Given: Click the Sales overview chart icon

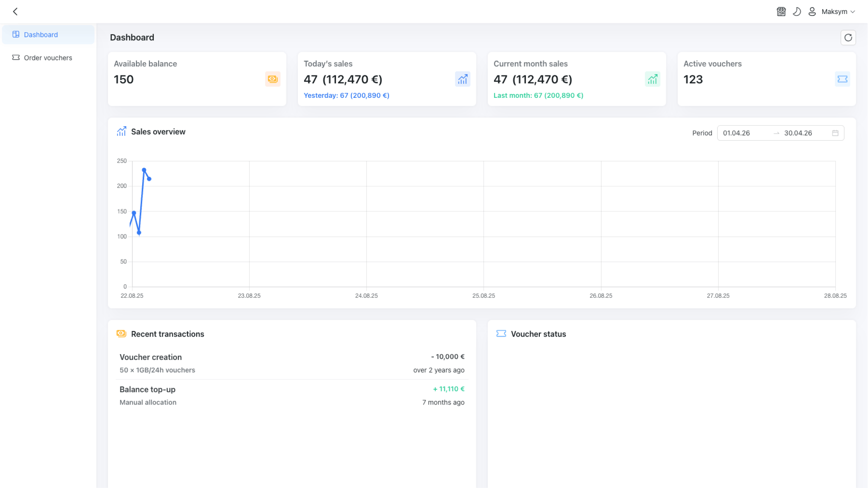Looking at the screenshot, I should 122,132.
